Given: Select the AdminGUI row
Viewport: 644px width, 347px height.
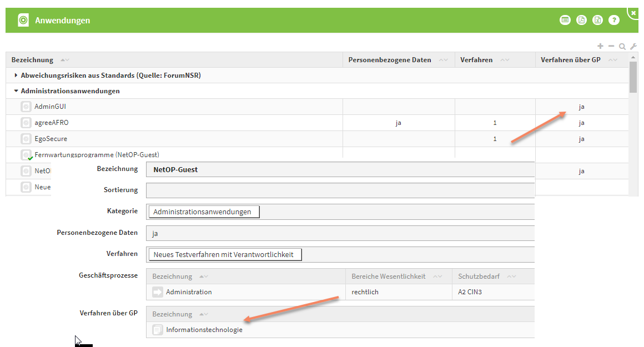Looking at the screenshot, I should click(317, 107).
